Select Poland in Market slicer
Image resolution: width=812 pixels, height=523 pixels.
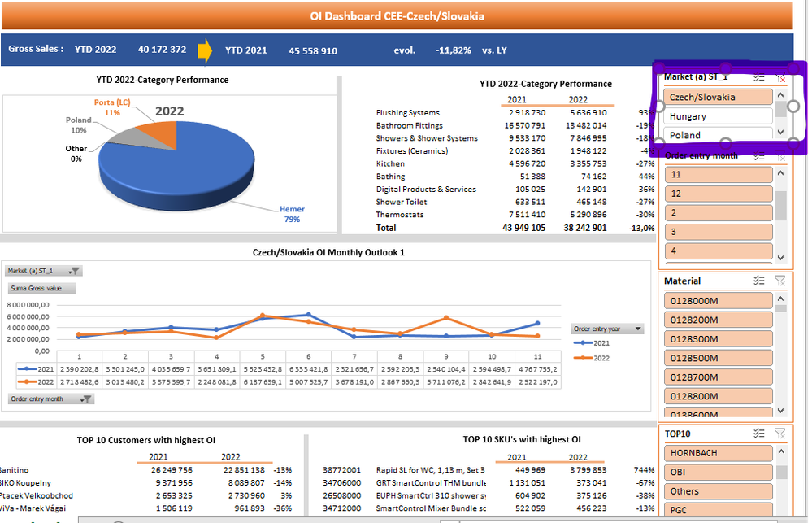pos(719,135)
